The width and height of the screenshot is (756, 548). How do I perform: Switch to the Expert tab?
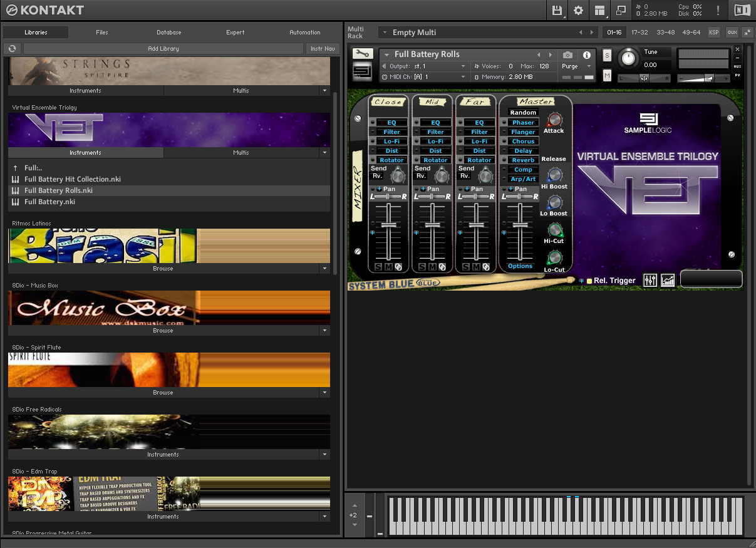(x=236, y=32)
